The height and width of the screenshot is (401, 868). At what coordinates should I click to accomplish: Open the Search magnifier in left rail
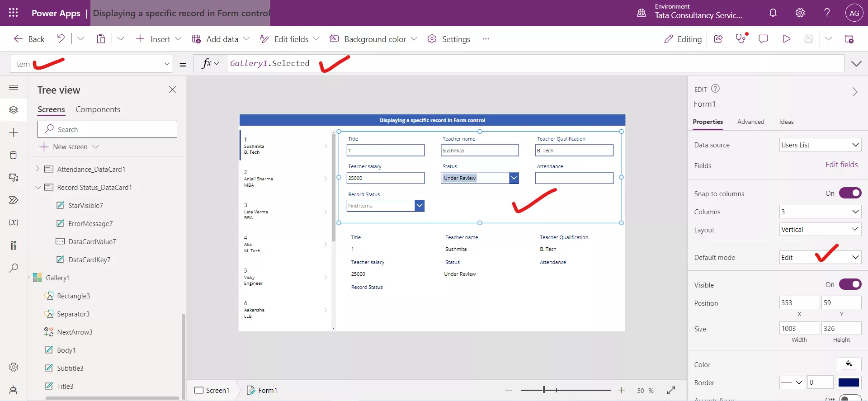click(14, 268)
